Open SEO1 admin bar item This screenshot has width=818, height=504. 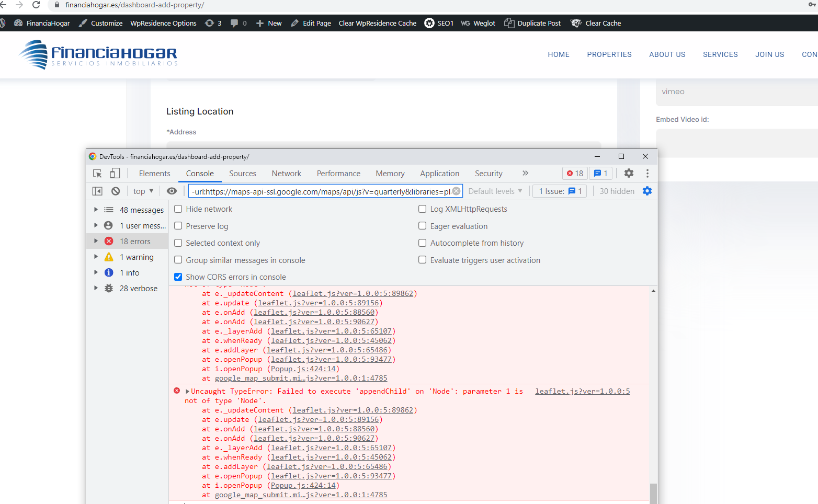click(439, 23)
